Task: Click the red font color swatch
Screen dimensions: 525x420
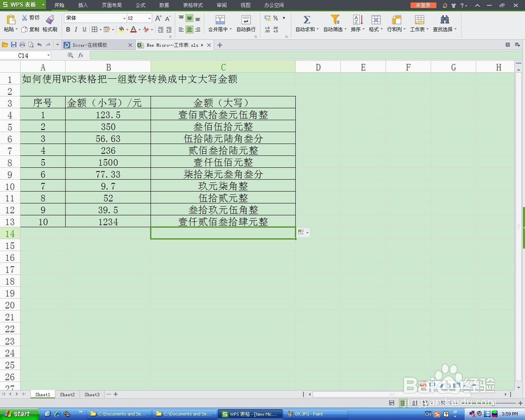Action: (x=133, y=29)
